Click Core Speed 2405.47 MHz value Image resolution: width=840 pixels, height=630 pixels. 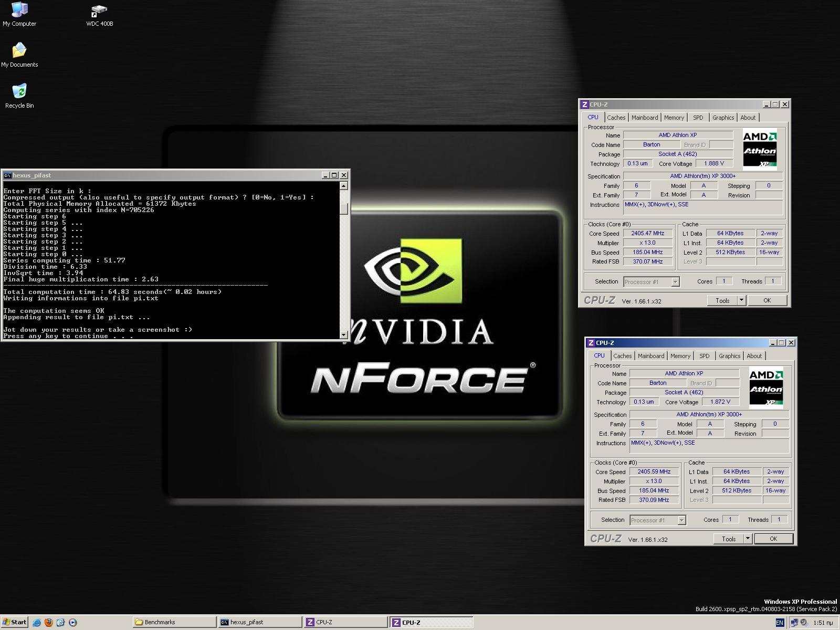648,233
